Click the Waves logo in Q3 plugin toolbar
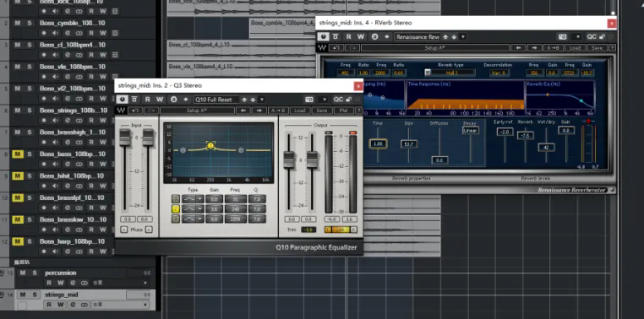The image size is (644, 319). click(121, 111)
